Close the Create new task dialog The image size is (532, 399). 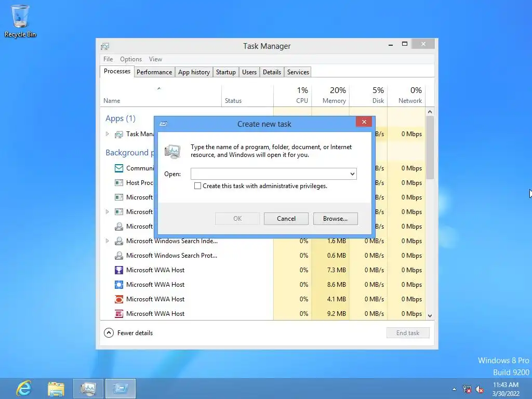[x=364, y=122]
